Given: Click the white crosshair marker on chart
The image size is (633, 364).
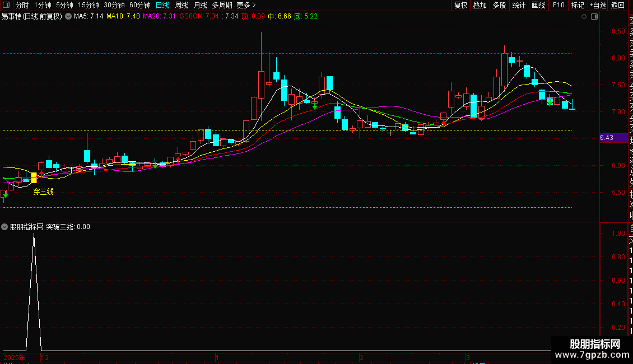Looking at the screenshot, I should [x=390, y=133].
